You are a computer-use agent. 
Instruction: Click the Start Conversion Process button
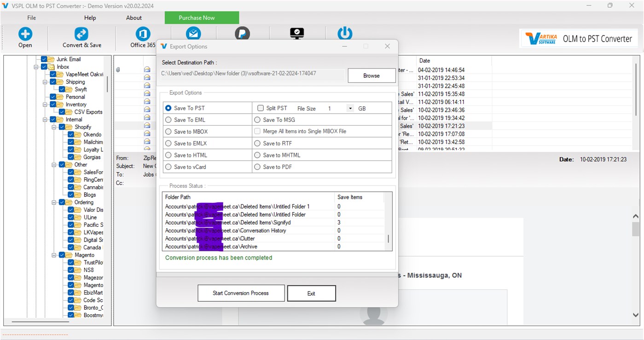click(241, 293)
